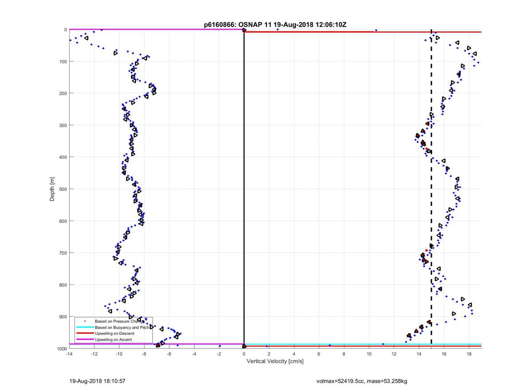Click y-axis tick label "700"
This screenshot has height=392, width=532.
tap(62, 253)
